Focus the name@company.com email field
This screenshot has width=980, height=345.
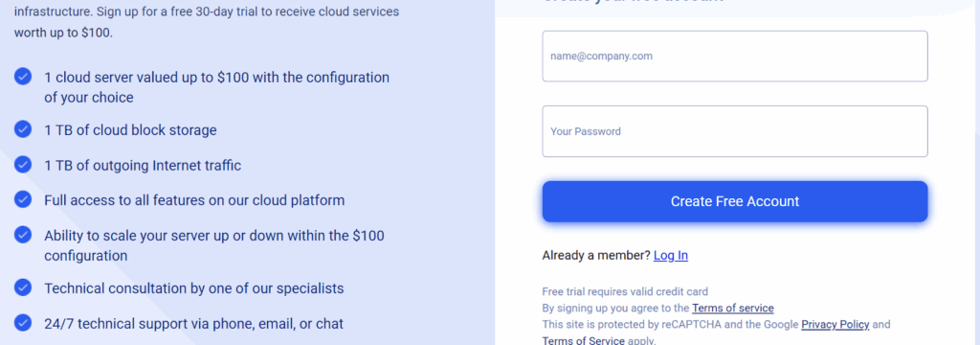pyautogui.click(x=734, y=57)
